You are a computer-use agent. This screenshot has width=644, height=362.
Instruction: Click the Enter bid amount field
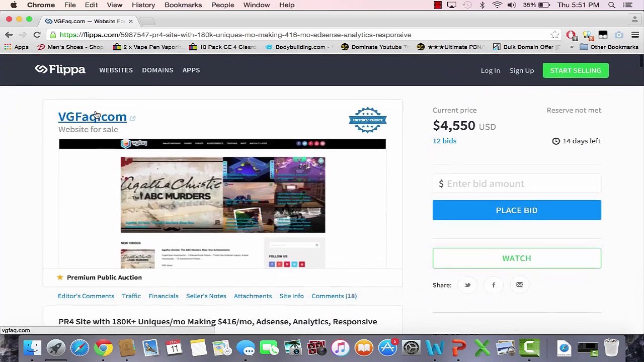tap(517, 184)
